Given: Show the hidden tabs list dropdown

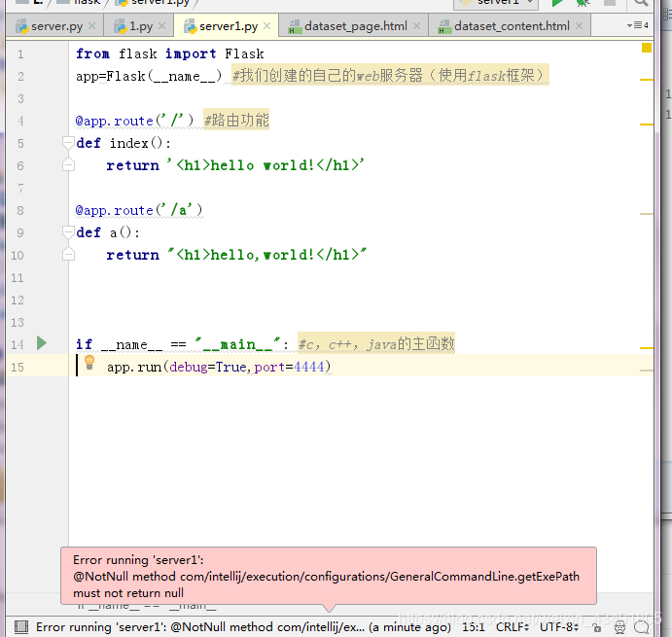Looking at the screenshot, I should tap(637, 25).
